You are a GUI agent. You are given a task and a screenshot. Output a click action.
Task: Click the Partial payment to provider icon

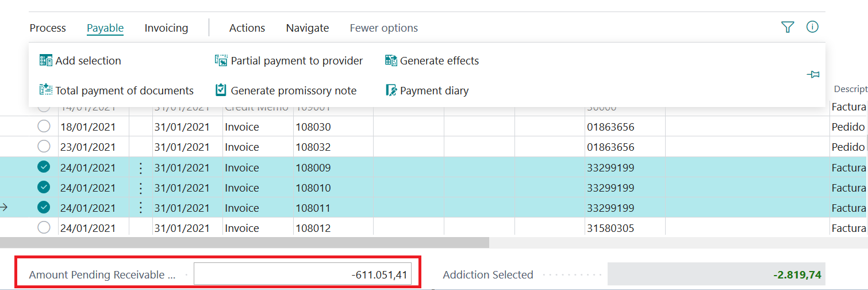pyautogui.click(x=221, y=60)
